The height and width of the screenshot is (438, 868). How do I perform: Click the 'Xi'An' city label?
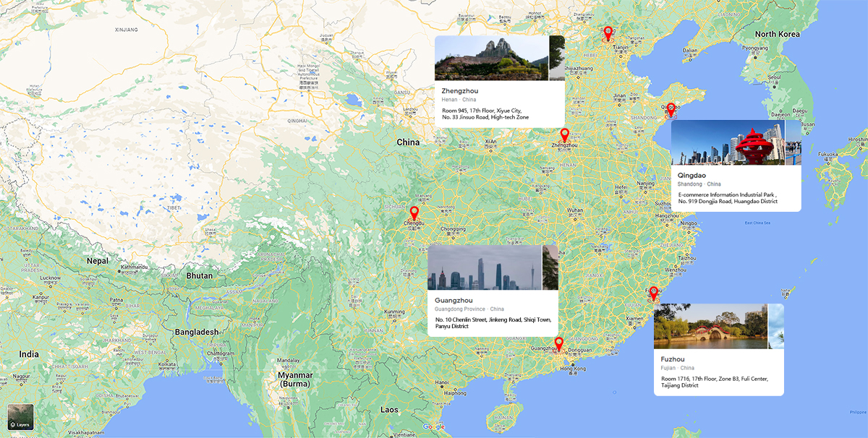(490, 141)
